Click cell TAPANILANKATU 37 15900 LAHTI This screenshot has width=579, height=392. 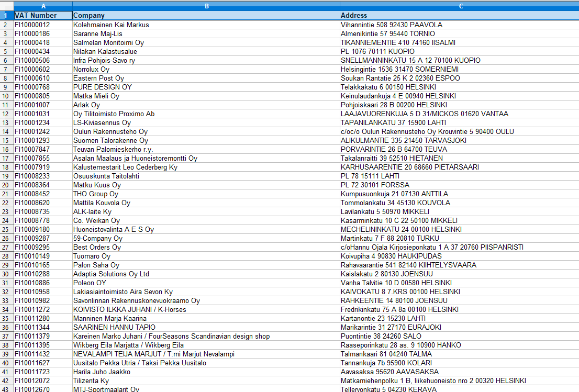[x=459, y=122]
